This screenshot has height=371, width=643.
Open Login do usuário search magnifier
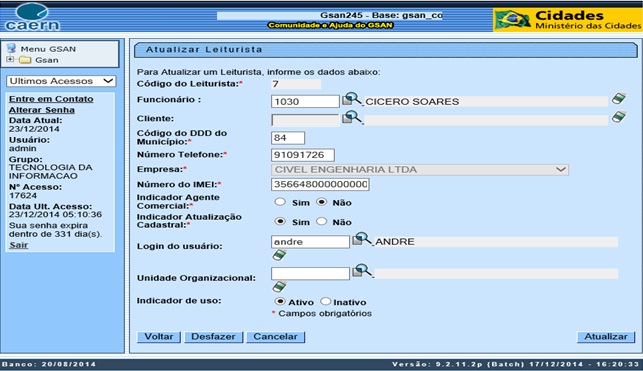(x=362, y=239)
